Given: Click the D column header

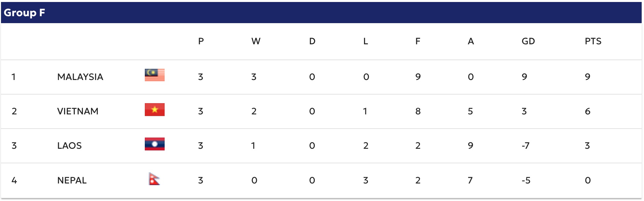Looking at the screenshot, I should [312, 41].
